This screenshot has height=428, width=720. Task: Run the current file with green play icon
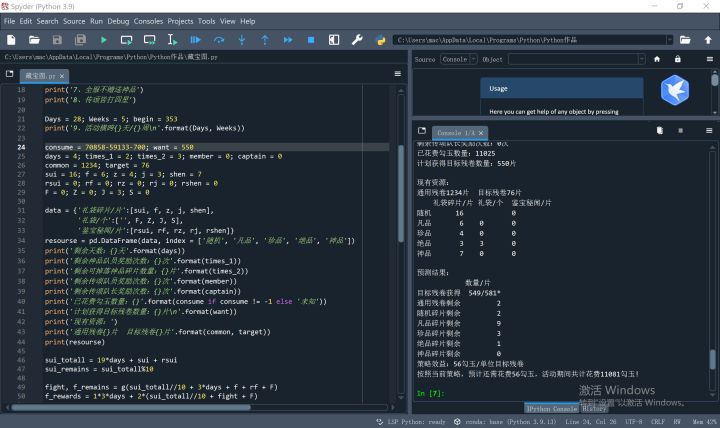pyautogui.click(x=104, y=40)
